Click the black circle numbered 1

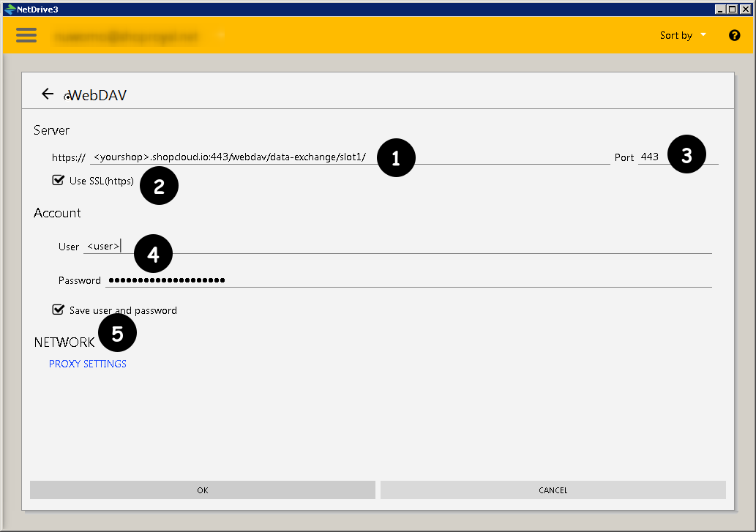coord(396,158)
